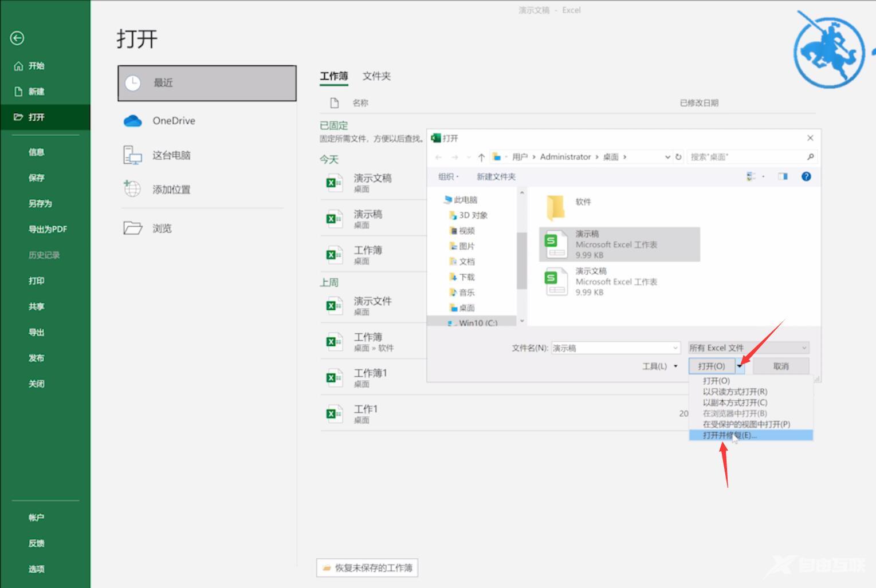Select the 演示稿 Excel file

[619, 244]
